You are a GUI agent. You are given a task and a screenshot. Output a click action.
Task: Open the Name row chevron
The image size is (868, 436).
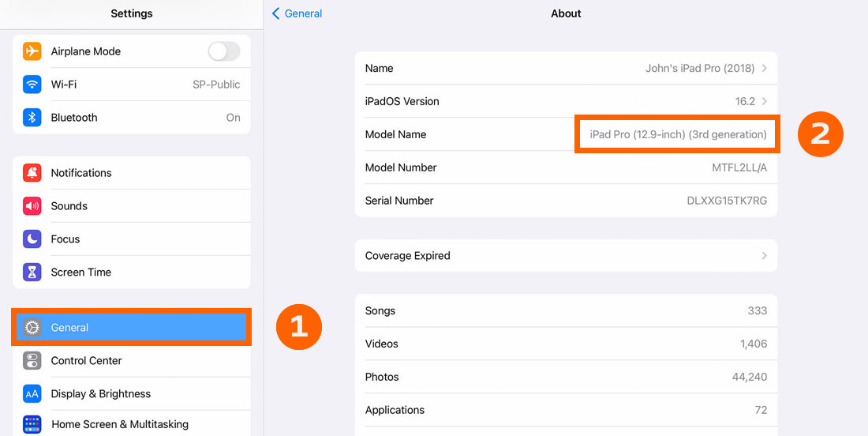coord(765,68)
